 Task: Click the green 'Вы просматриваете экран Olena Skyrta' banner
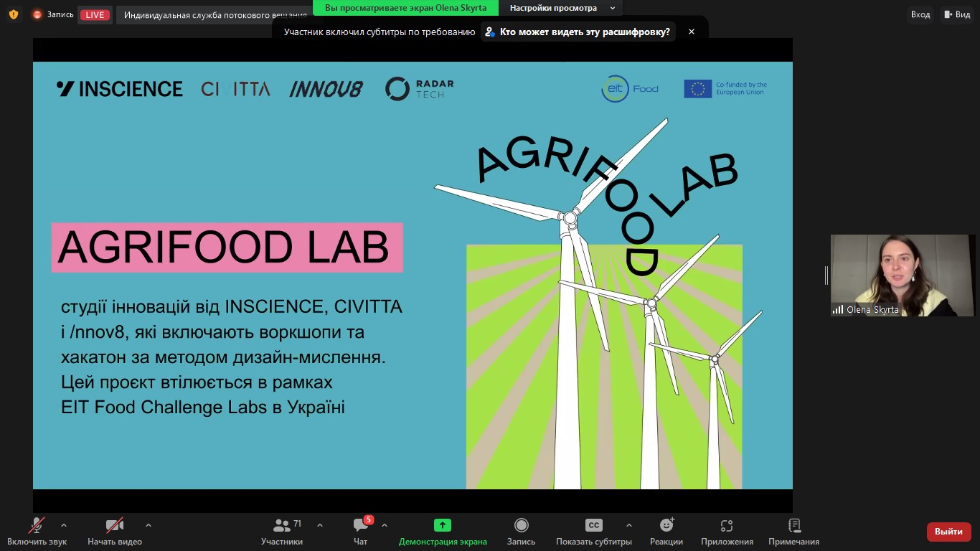click(x=405, y=8)
